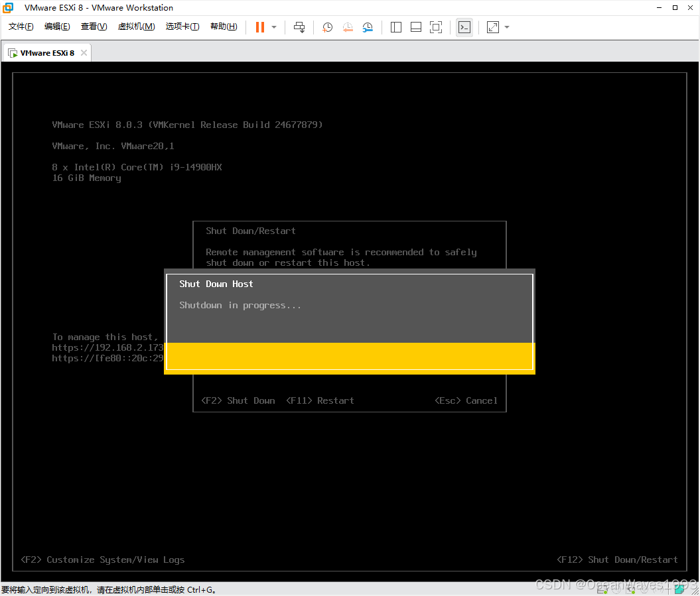This screenshot has height=596, width=700.
Task: Click the stretch guest display icon
Action: (493, 27)
